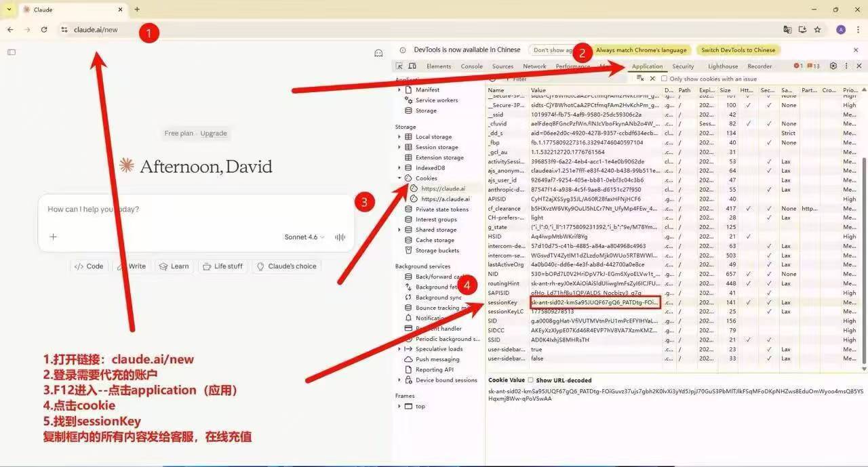The height and width of the screenshot is (467, 868).
Task: Collapse the Cookies tree node
Action: (399, 178)
